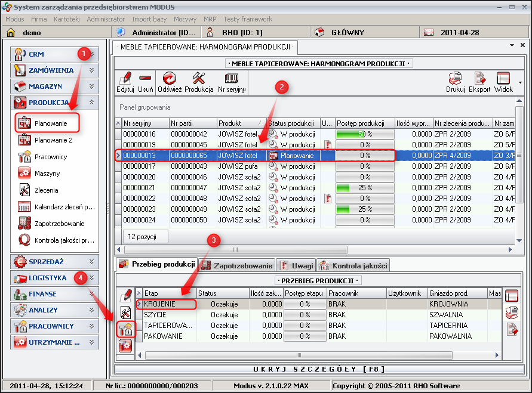Screen dimensions: 532x393
Task: Open Maszyny in the production sidebar
Action: [x=47, y=174]
